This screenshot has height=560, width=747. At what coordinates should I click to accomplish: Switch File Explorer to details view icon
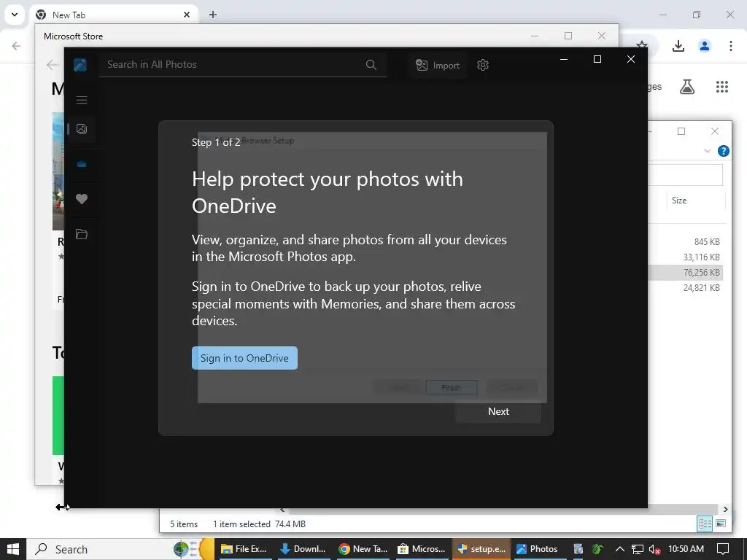pyautogui.click(x=705, y=524)
